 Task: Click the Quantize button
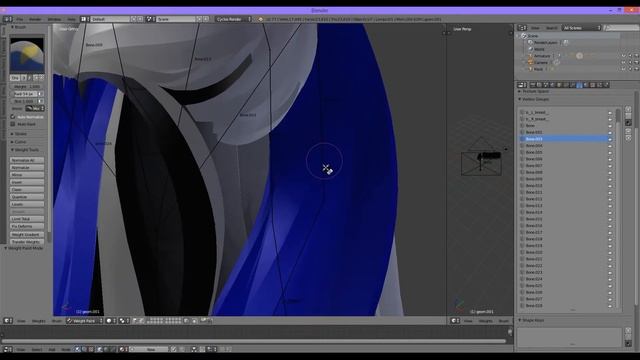[x=27, y=197]
